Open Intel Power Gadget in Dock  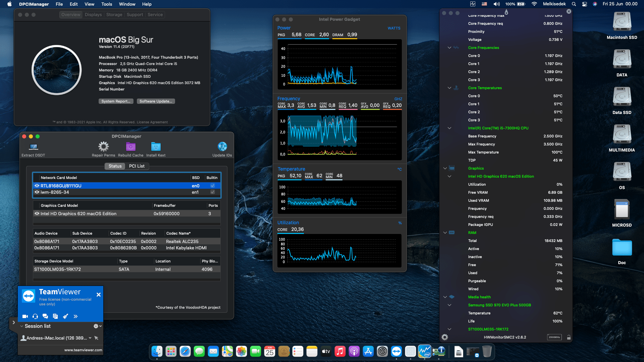click(424, 351)
